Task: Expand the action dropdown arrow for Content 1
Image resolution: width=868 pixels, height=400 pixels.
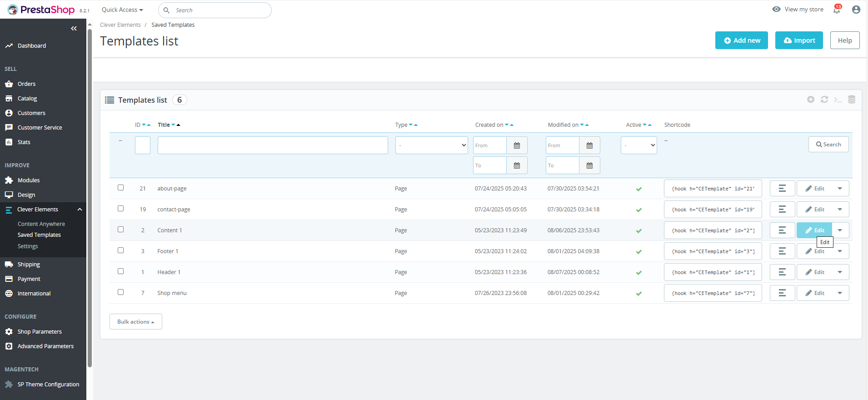Action: coord(840,230)
